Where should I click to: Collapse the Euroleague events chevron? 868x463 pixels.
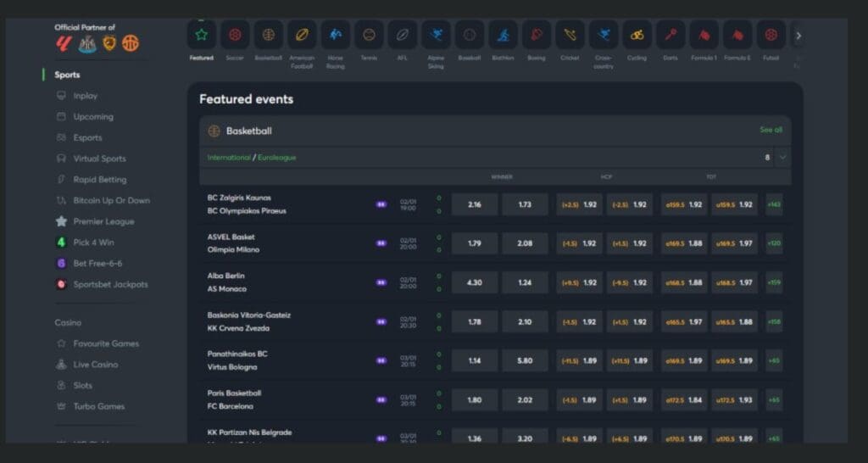pos(782,157)
